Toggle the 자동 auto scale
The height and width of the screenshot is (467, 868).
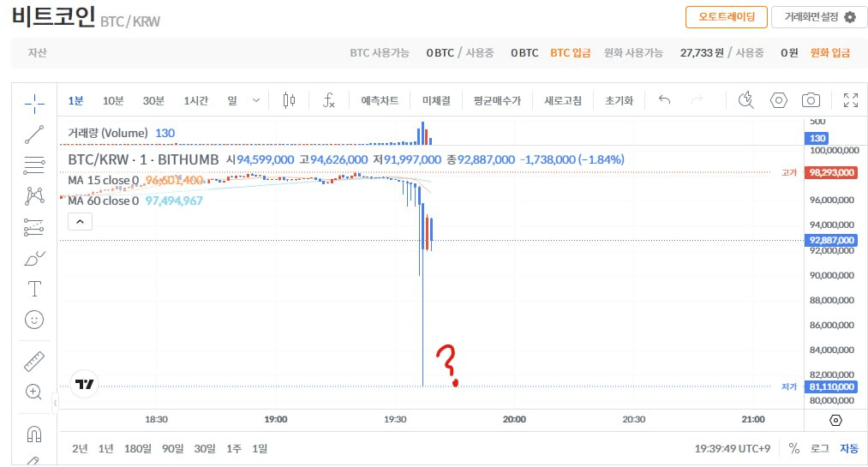(848, 448)
